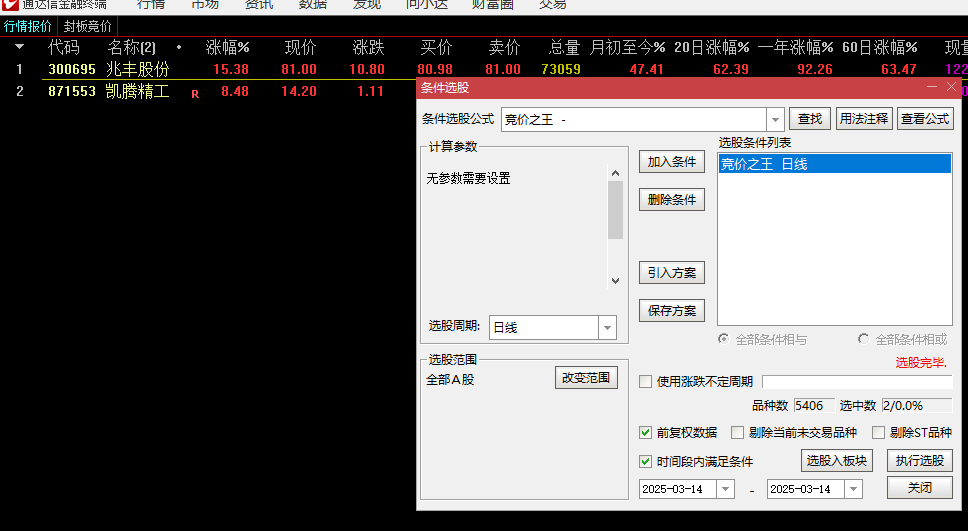968x531 pixels.
Task: Toggle the 前复权数据 checkbox
Action: tap(646, 432)
